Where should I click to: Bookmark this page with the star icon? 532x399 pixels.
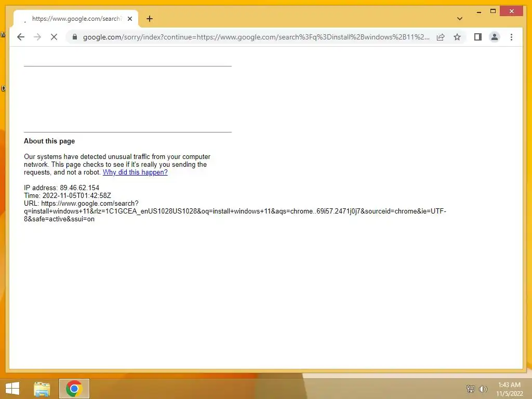tap(457, 37)
